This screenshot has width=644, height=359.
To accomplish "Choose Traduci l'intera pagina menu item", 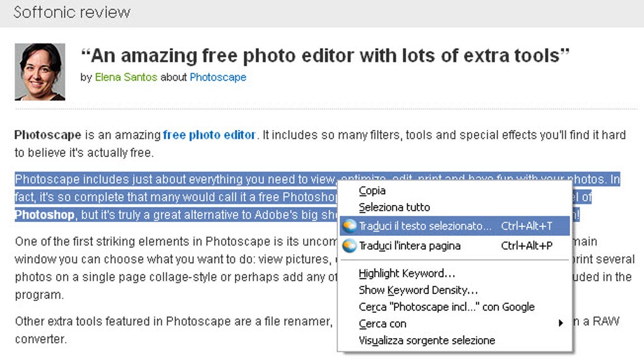I will tap(455, 246).
